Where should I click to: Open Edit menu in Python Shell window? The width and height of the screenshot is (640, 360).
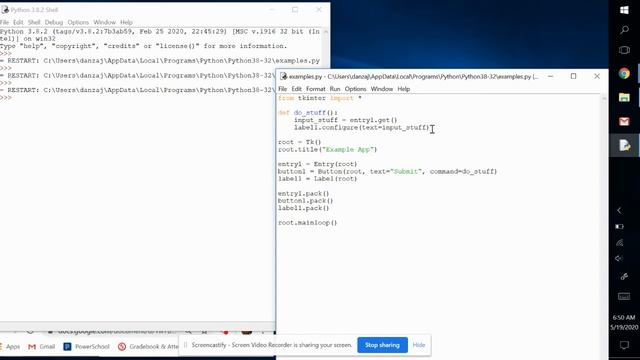pos(18,22)
